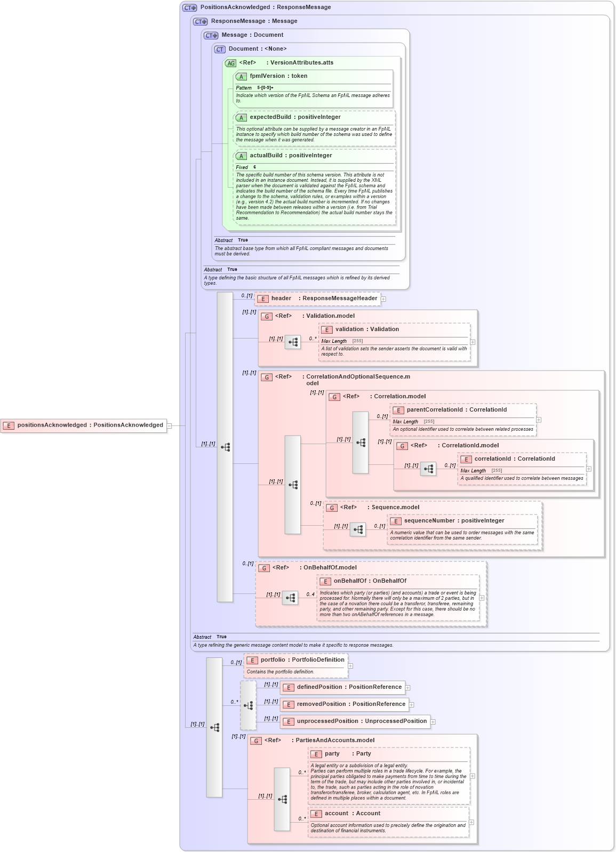This screenshot has height=852, width=616.
Task: Click the element icon of unprocessedPosition
Action: (x=289, y=722)
